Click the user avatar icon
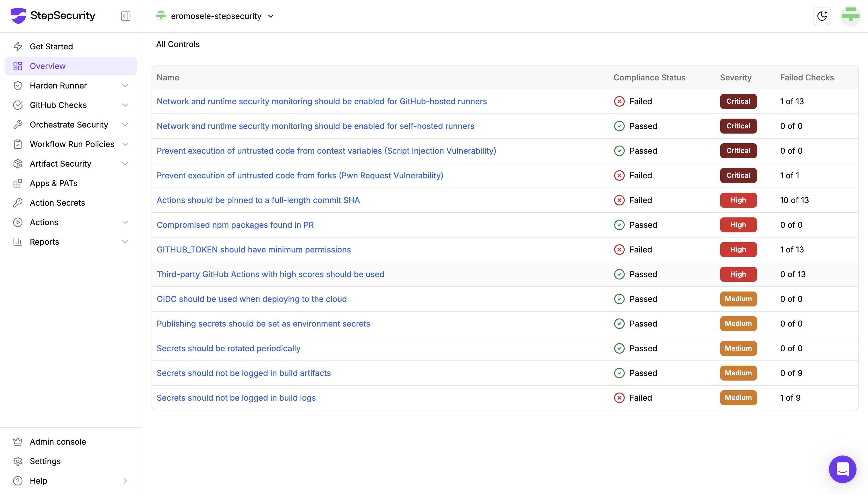The image size is (868, 494). [x=850, y=16]
